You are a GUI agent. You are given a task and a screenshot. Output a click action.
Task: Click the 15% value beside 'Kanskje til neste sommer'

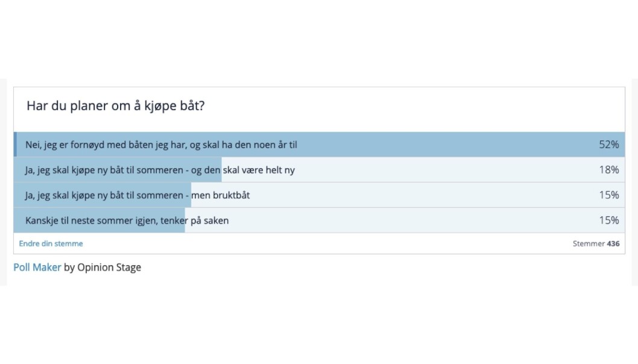pos(608,220)
